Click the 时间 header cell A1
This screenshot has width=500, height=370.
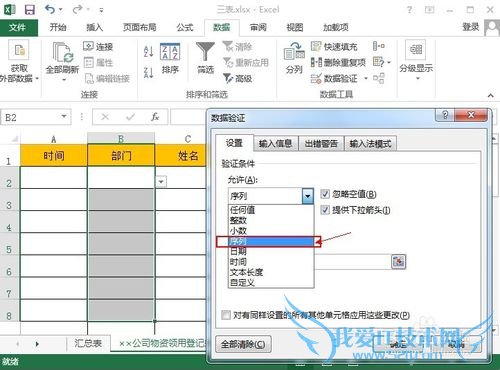point(54,155)
